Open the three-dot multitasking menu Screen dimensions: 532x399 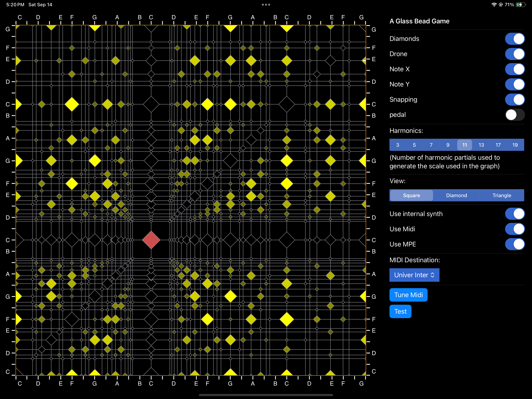(x=266, y=4)
